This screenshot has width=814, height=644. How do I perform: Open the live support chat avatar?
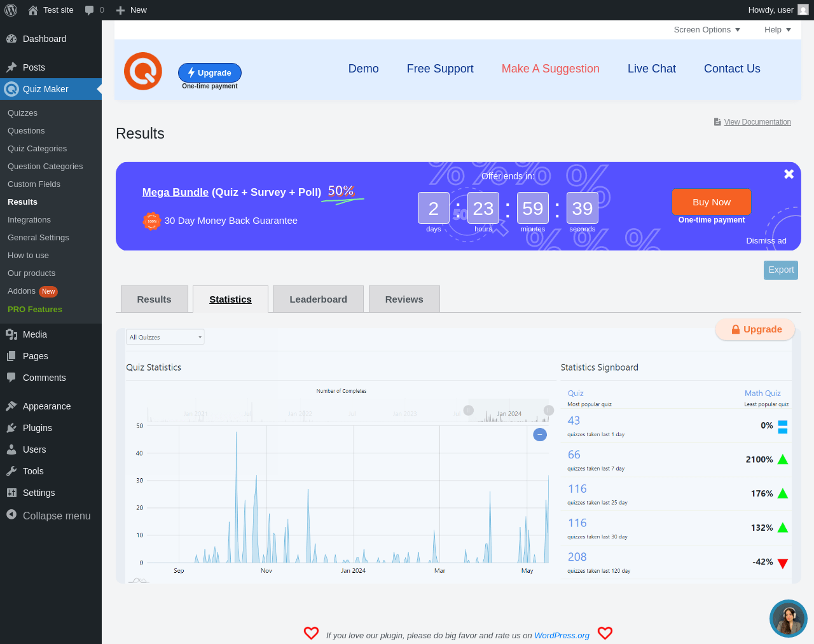[x=789, y=619]
